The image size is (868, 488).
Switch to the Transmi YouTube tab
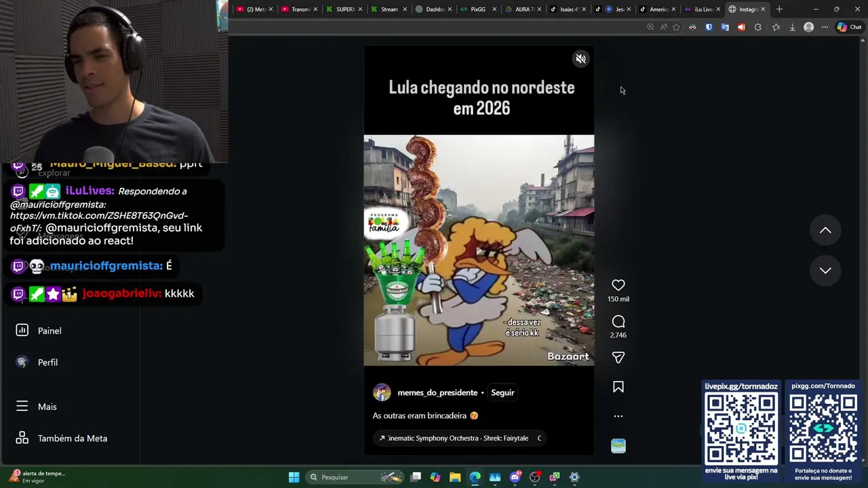300,9
